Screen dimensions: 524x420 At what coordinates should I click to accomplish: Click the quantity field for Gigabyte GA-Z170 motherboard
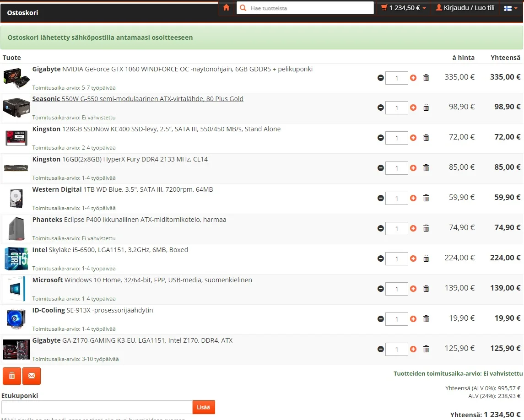pyautogui.click(x=396, y=350)
